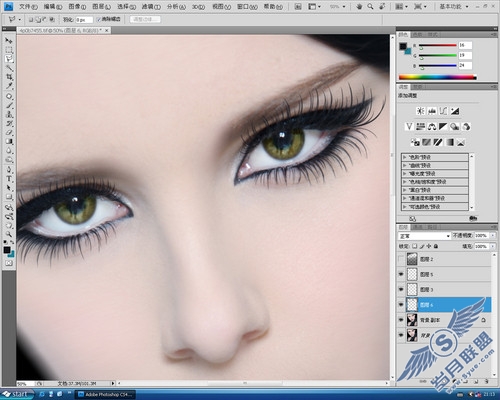Open the layer blend mode dropdown 正常
The image size is (500, 400).
point(424,236)
